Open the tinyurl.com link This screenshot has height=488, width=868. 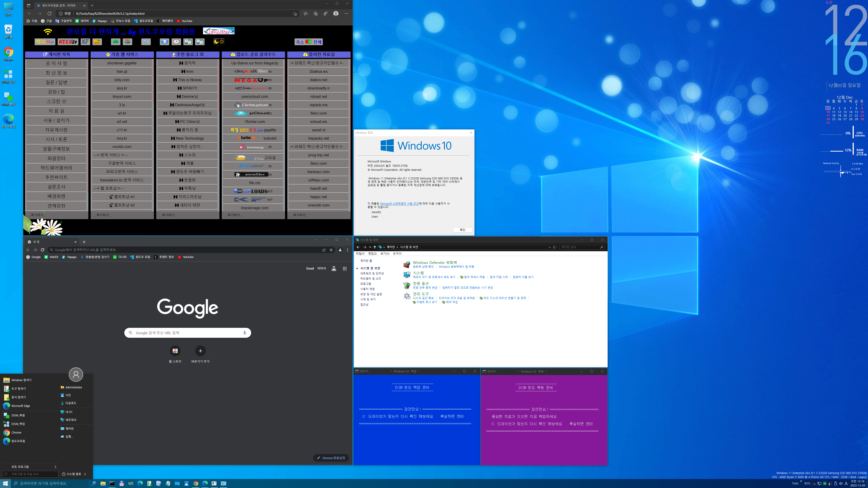(122, 97)
